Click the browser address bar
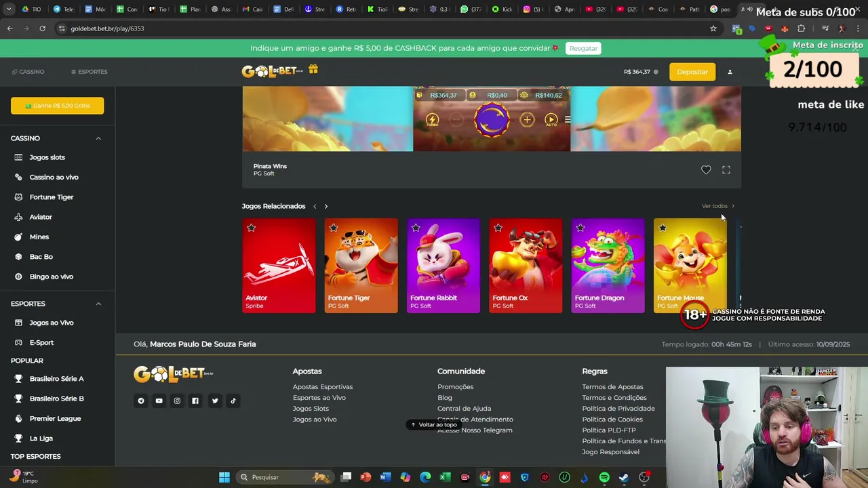Screen dimensions: 868x488 pos(380,28)
